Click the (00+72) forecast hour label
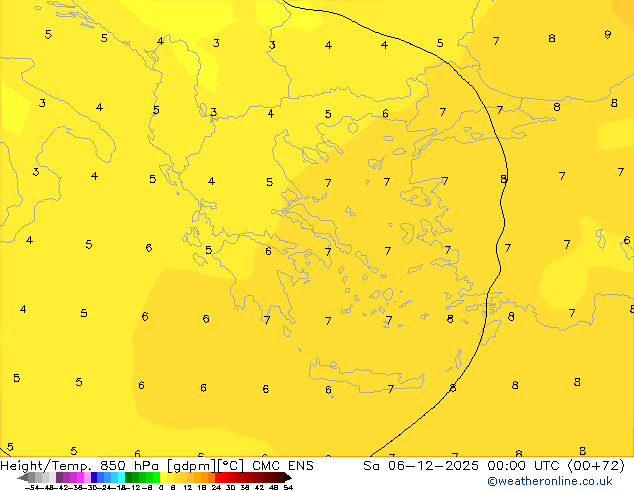This screenshot has height=490, width=634. coord(595,465)
